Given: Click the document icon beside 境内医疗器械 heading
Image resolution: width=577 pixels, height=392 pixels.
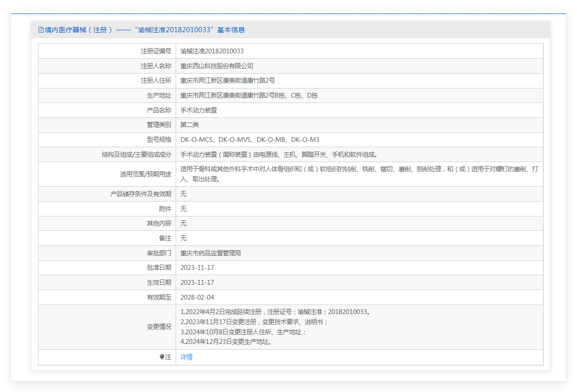Looking at the screenshot, I should tap(41, 30).
